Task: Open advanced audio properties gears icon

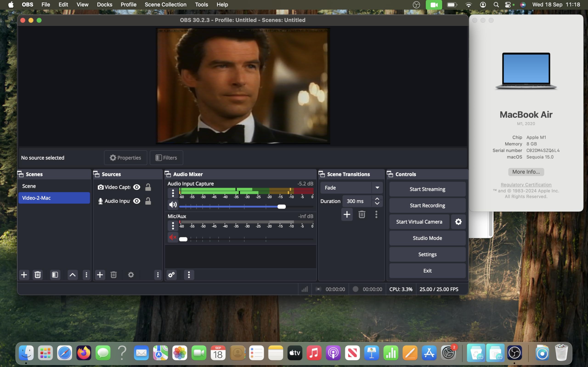Action: click(172, 275)
